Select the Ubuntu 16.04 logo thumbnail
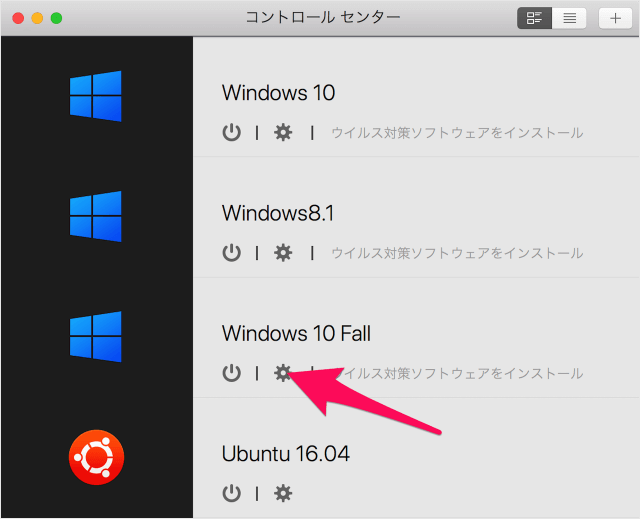 96,457
